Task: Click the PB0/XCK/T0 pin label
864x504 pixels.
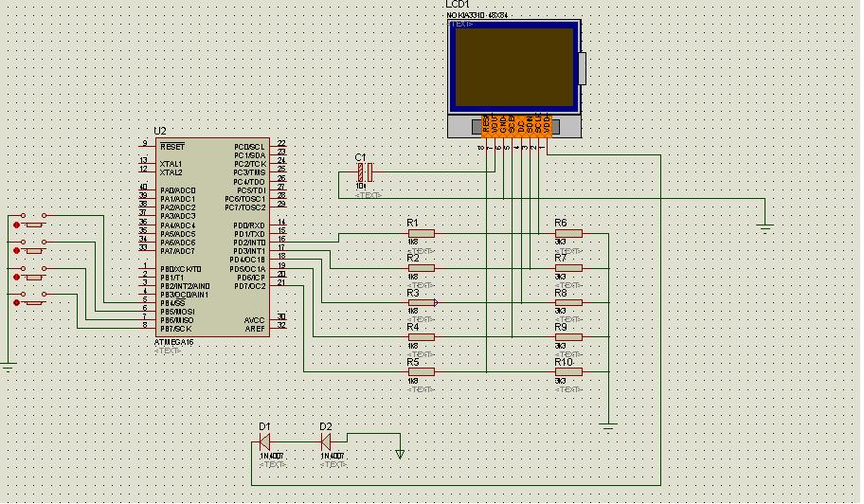Action: coord(181,269)
